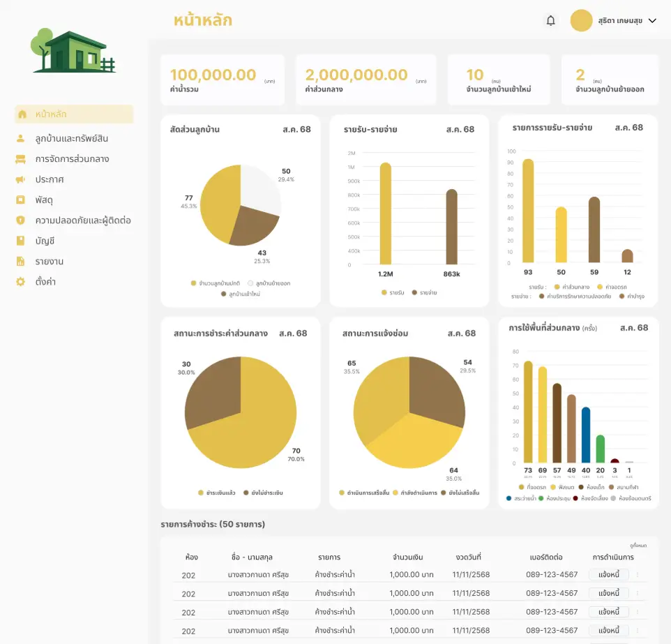Screen dimensions: 671x644
Task: Open the บัญชี menu item
Action: tap(45, 241)
